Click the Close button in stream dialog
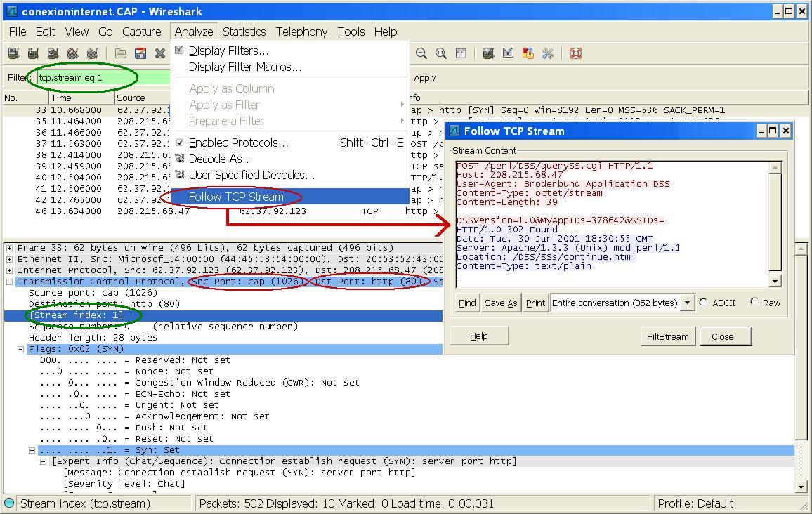The width and height of the screenshot is (812, 514). (725, 336)
